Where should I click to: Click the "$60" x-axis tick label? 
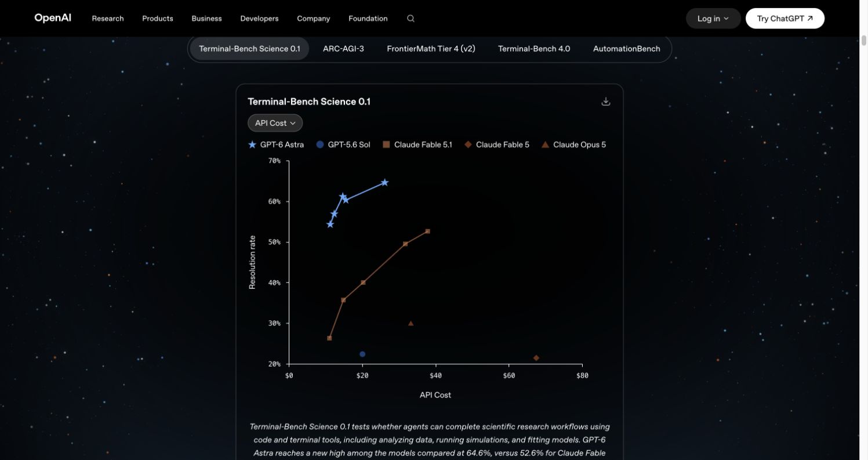tap(509, 375)
